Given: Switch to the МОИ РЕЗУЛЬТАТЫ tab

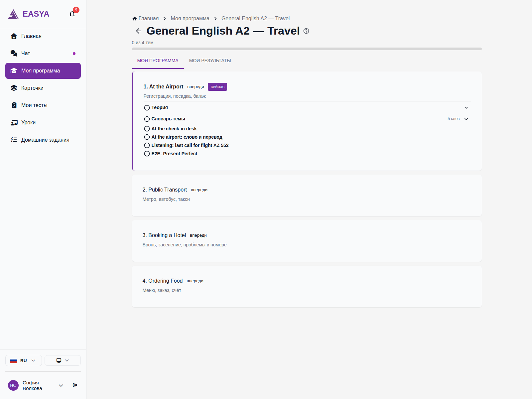Looking at the screenshot, I should tap(210, 61).
